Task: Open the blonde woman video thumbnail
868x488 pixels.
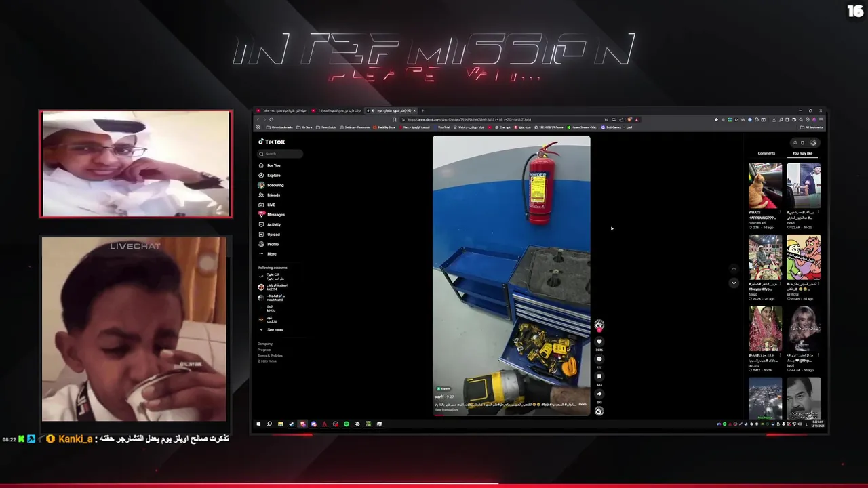Action: [804, 328]
